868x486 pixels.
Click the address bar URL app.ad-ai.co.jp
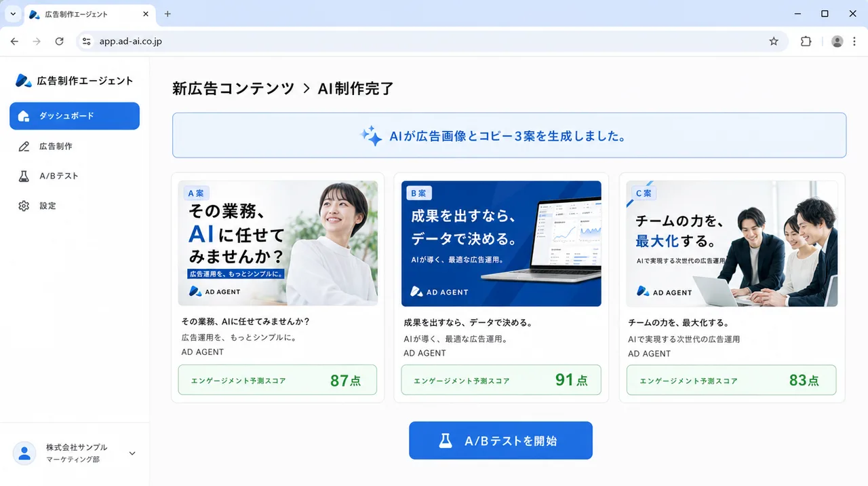pos(131,41)
